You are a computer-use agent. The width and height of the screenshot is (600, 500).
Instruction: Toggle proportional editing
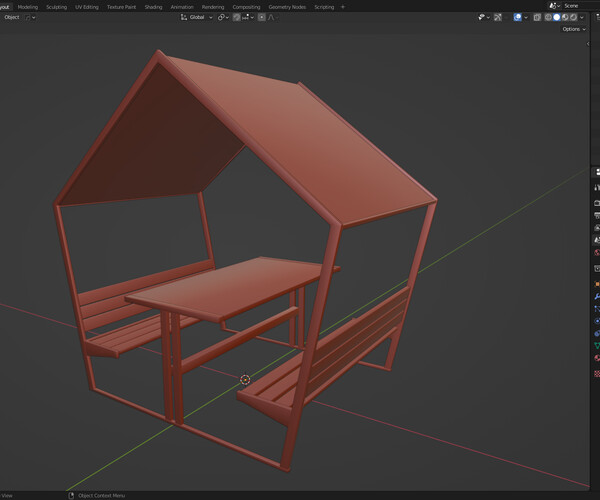tap(262, 17)
